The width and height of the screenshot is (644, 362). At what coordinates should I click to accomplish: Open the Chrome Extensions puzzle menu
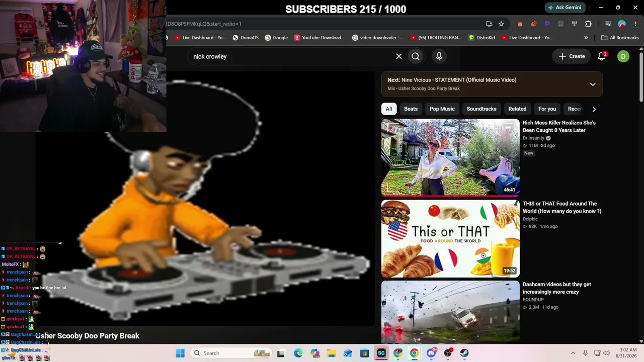coord(588,24)
